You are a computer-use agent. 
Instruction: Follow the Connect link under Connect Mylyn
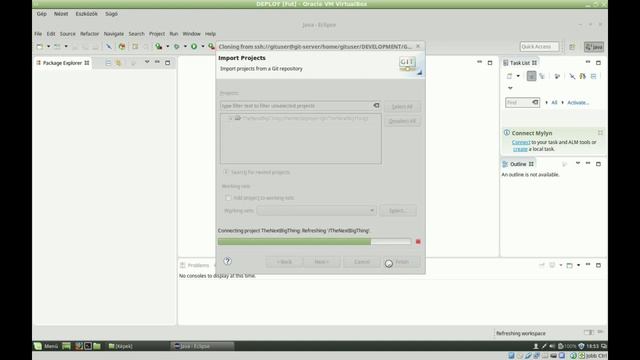point(521,142)
